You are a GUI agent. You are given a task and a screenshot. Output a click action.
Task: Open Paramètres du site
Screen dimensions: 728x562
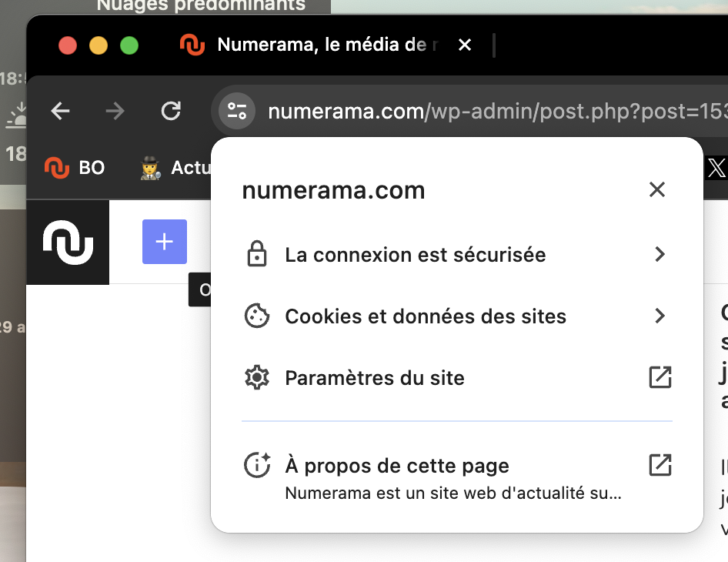click(457, 377)
